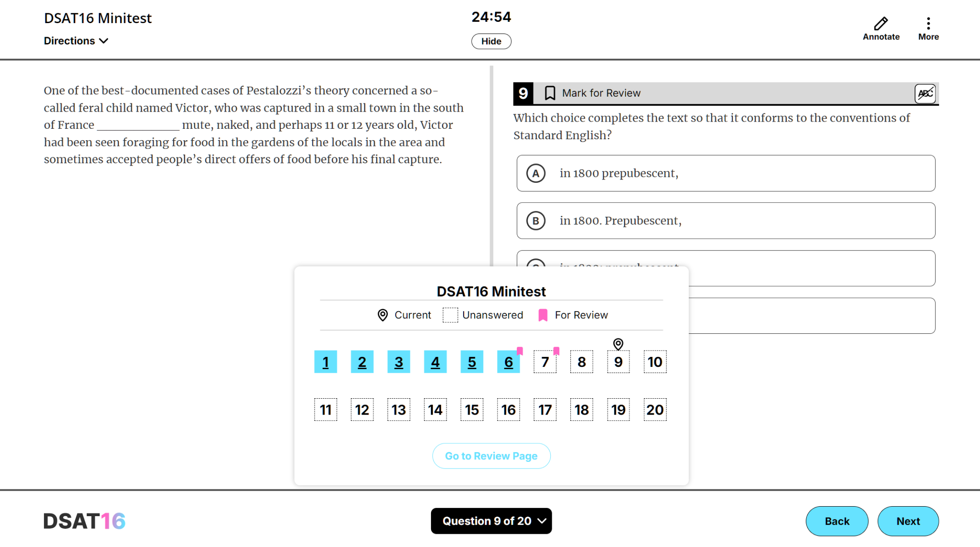Click the bookmark Mark for Review icon
This screenshot has height=547, width=980.
coord(550,93)
